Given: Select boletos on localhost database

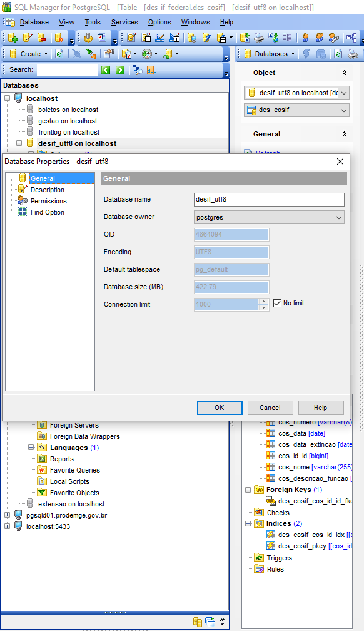Looking at the screenshot, I should (68, 110).
